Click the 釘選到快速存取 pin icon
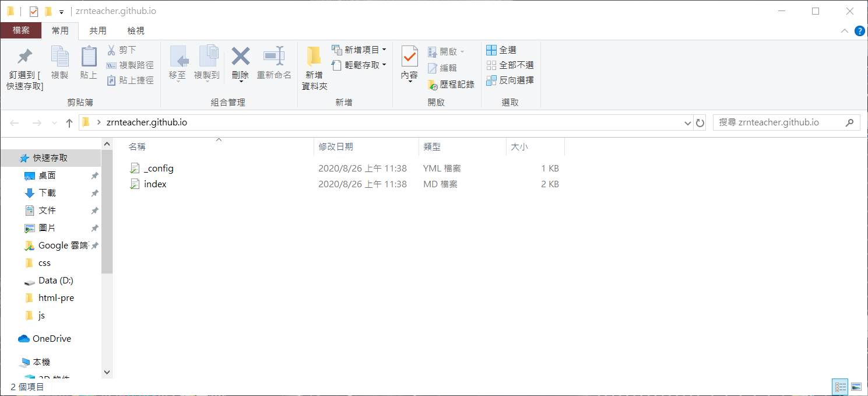The height and width of the screenshot is (396, 868). (x=24, y=57)
